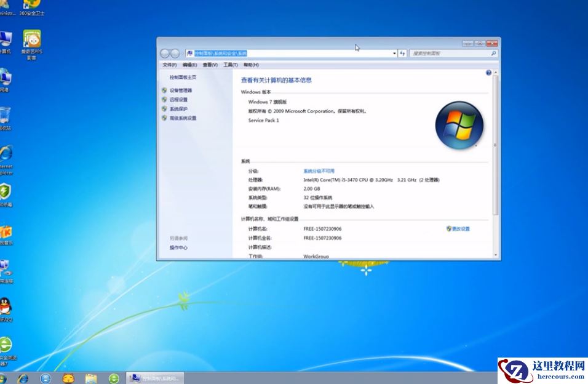Click the vertical scrollbar thumb in System window

click(x=495, y=145)
